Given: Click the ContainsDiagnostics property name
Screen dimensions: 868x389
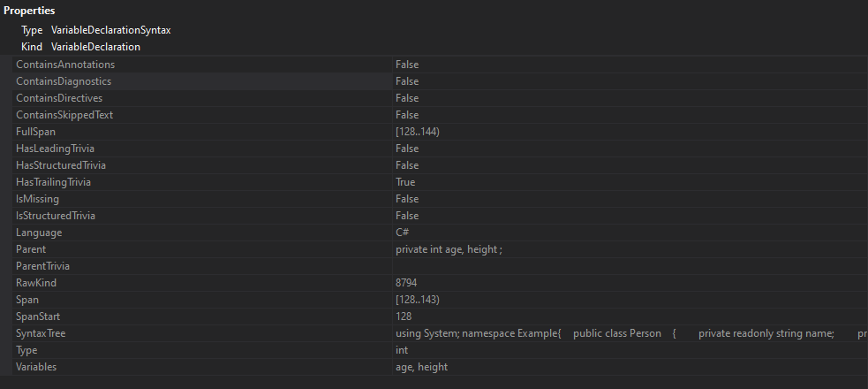Looking at the screenshot, I should point(63,81).
